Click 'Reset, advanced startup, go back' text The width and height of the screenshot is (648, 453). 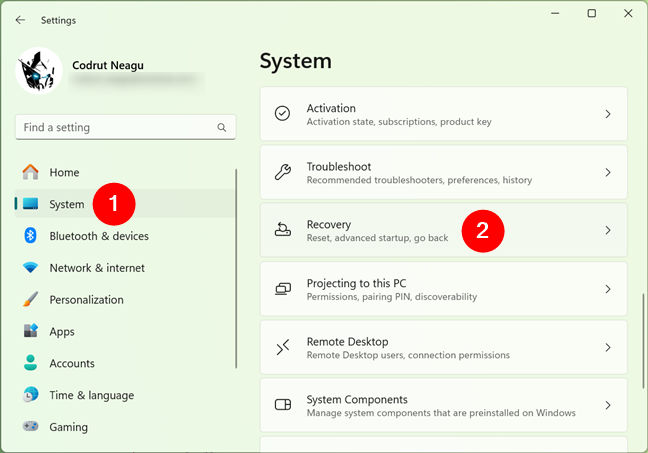(377, 238)
